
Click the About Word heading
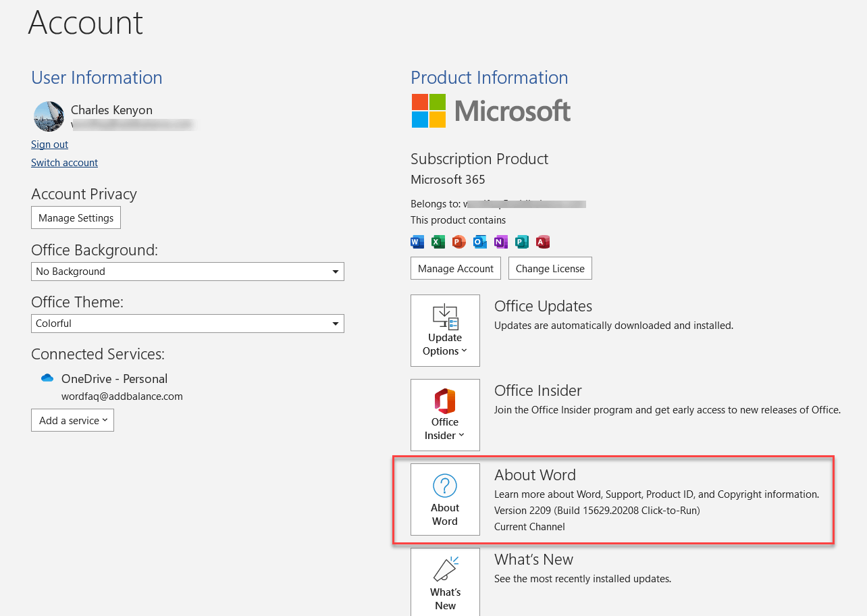535,475
